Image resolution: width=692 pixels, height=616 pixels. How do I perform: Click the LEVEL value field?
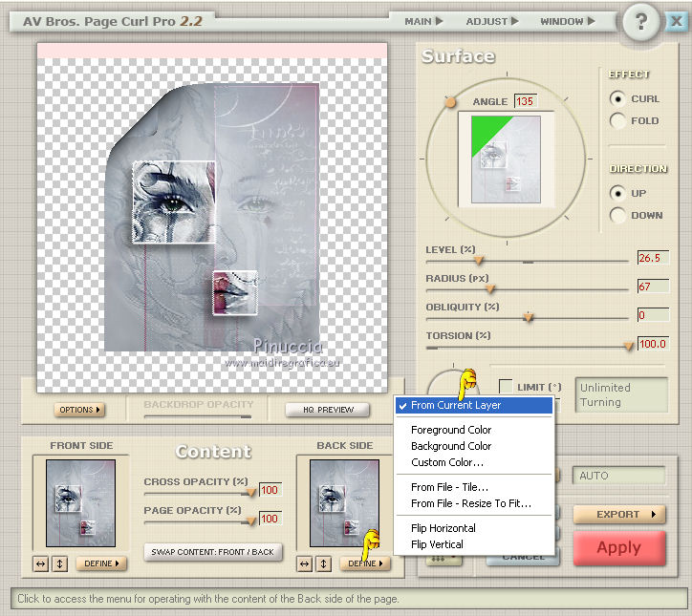pyautogui.click(x=653, y=258)
